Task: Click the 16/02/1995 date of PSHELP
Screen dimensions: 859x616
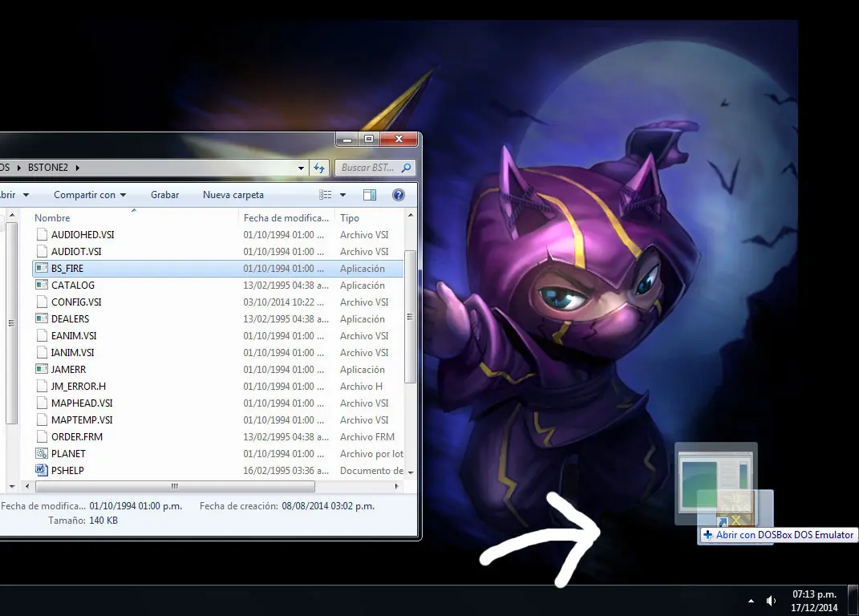Action: pyautogui.click(x=286, y=471)
